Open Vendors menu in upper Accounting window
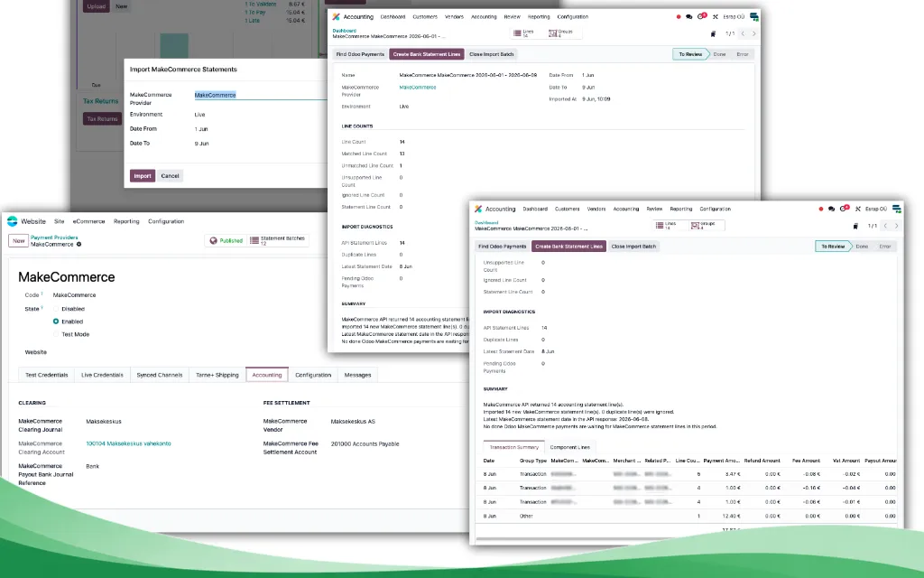Image resolution: width=924 pixels, height=578 pixels. pyautogui.click(x=454, y=17)
